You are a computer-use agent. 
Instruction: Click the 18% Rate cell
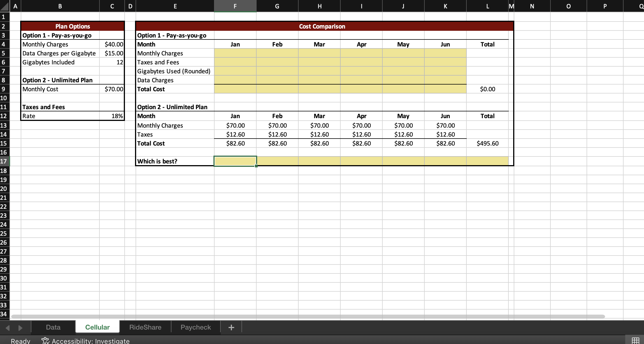pyautogui.click(x=111, y=116)
